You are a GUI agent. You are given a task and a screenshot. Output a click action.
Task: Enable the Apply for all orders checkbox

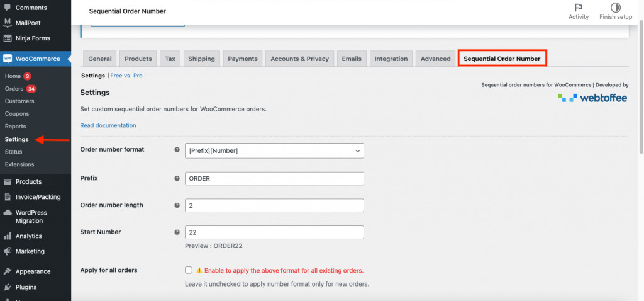click(x=189, y=270)
